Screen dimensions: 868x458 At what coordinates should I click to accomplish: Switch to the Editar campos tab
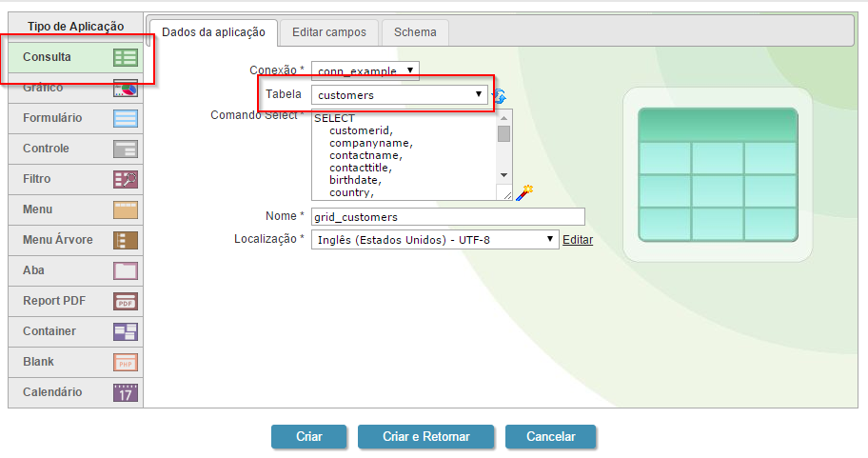[x=328, y=32]
